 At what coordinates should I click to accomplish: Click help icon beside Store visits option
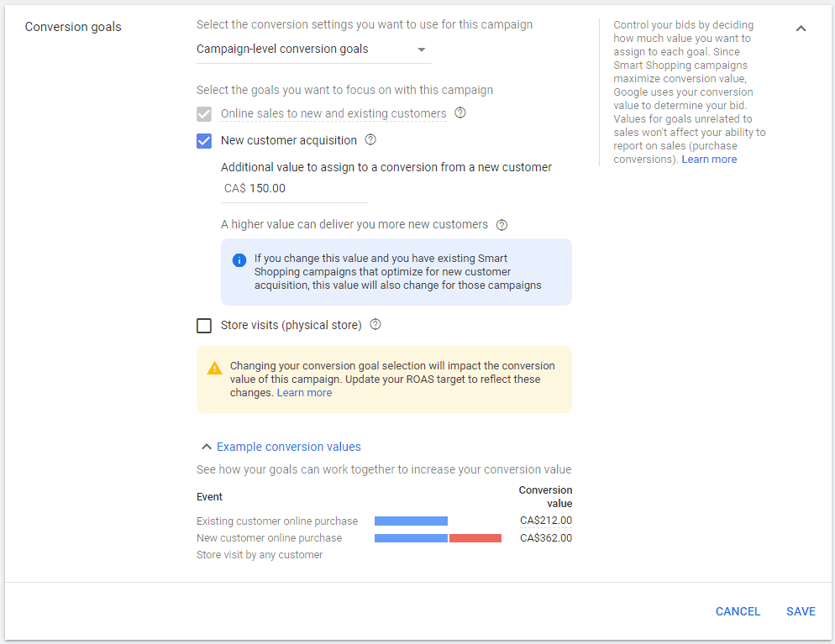(375, 325)
